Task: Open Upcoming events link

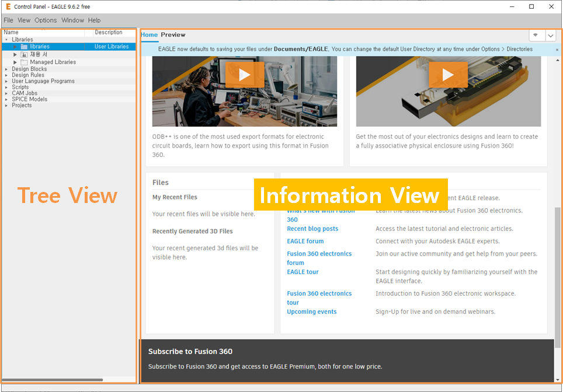Action: [312, 311]
